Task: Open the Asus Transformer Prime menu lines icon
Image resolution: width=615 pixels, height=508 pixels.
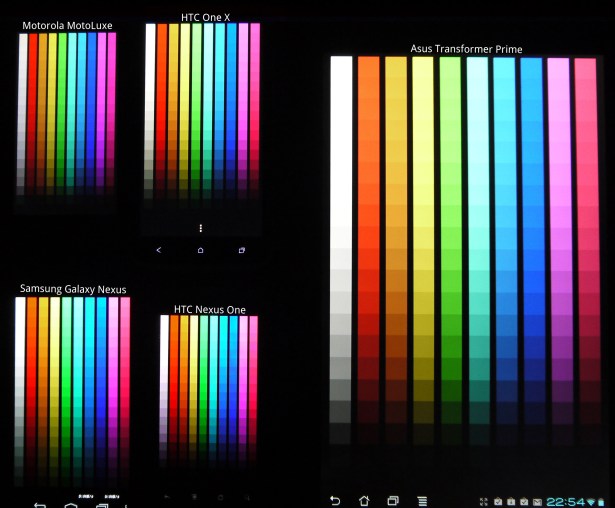Action: click(x=422, y=501)
